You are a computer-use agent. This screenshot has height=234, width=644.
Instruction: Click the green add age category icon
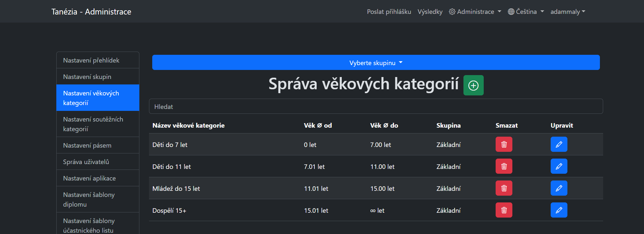point(473,85)
